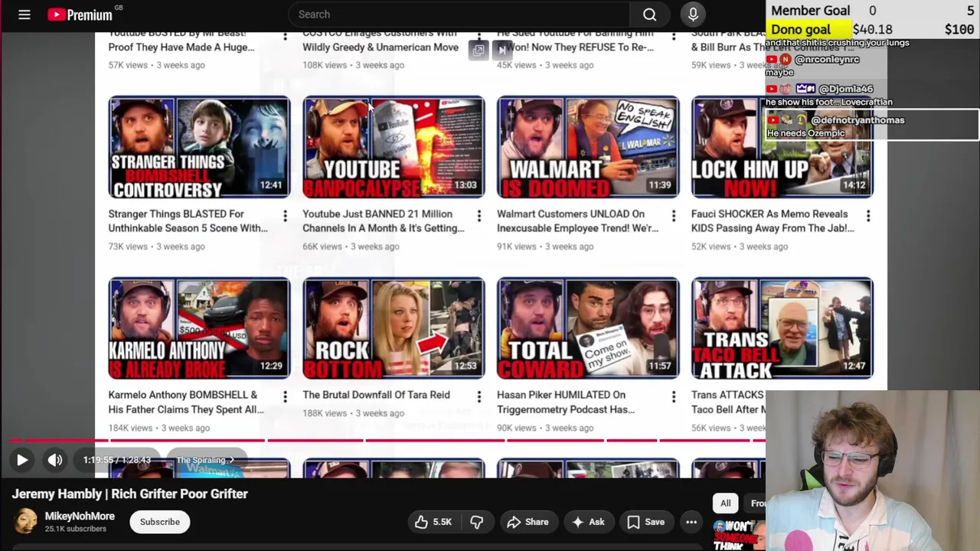Click title The Brutal Downfall Of Tara Reid
This screenshot has height=551, width=980.
tap(376, 395)
